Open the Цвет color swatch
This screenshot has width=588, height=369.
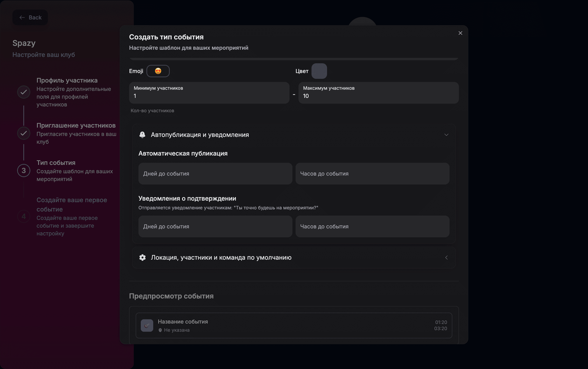[x=319, y=71]
